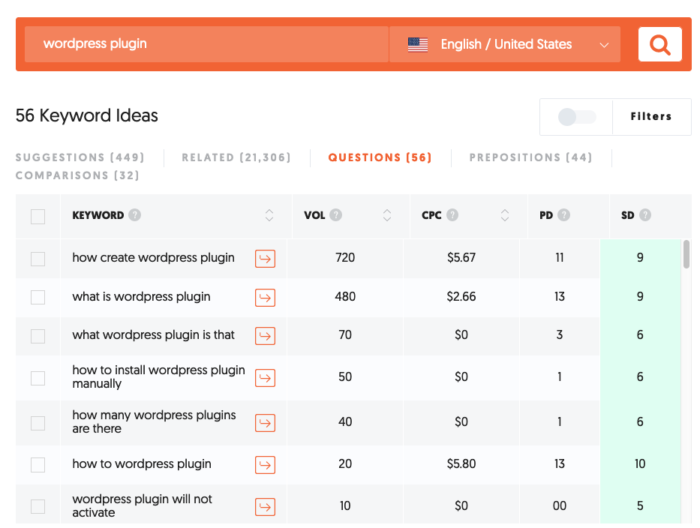Screen dimensions: 700x528
Task: Click the keyword 'what is wordpress plugin'
Action: (x=141, y=297)
